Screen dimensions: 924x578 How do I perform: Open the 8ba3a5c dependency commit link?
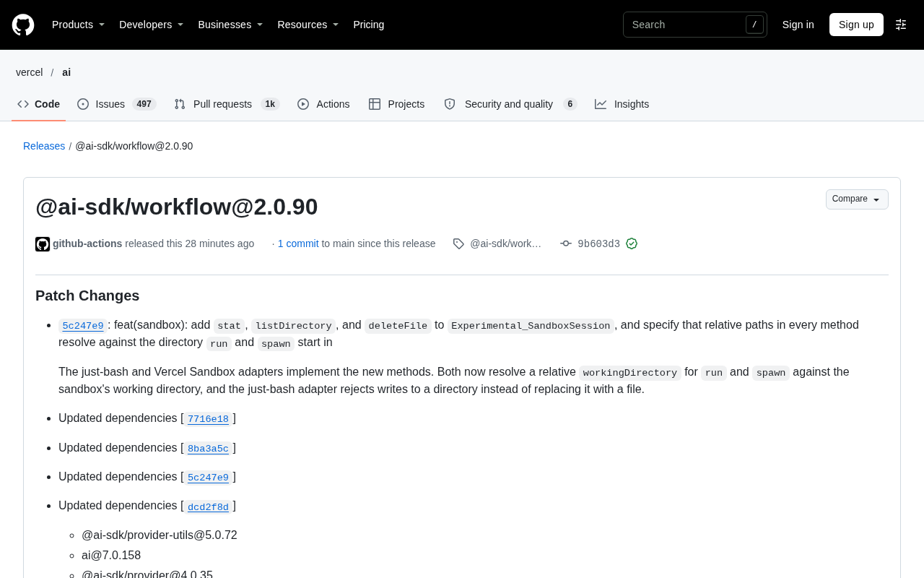pos(208,449)
